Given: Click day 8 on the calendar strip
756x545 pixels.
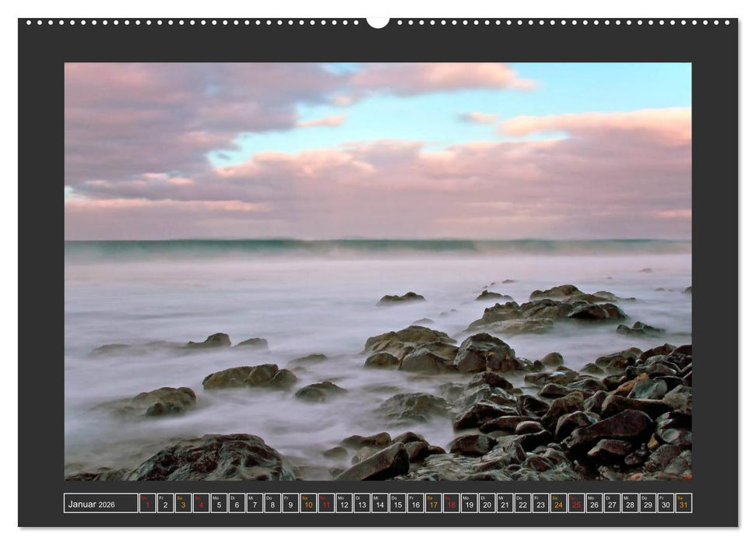Looking at the screenshot, I should (273, 504).
